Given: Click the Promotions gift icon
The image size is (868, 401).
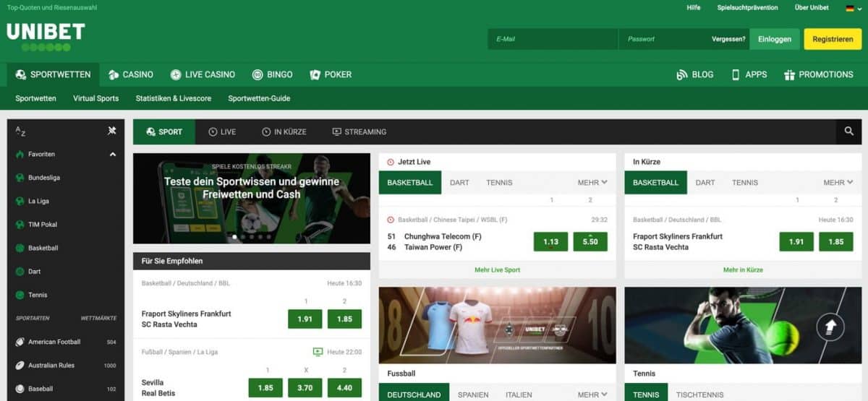Looking at the screenshot, I should point(789,74).
